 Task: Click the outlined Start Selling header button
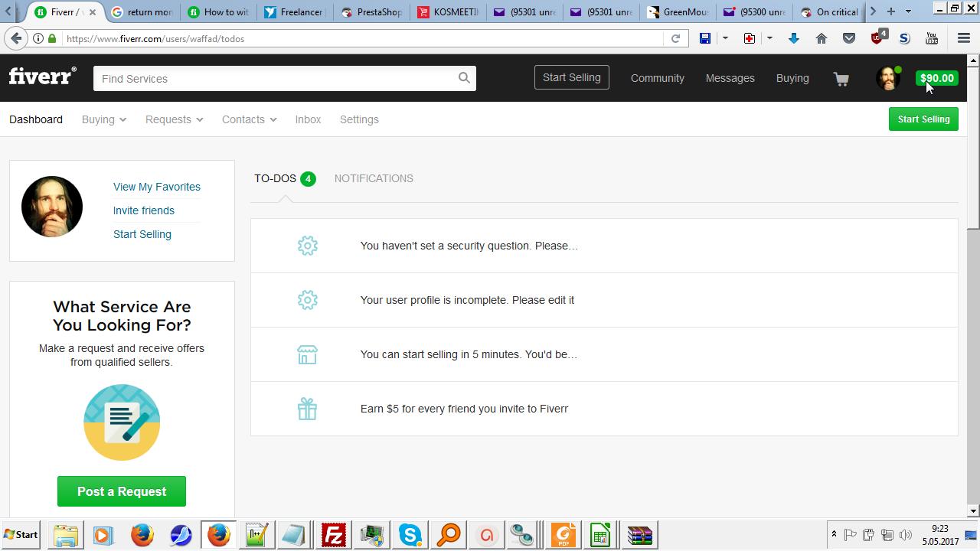(572, 77)
